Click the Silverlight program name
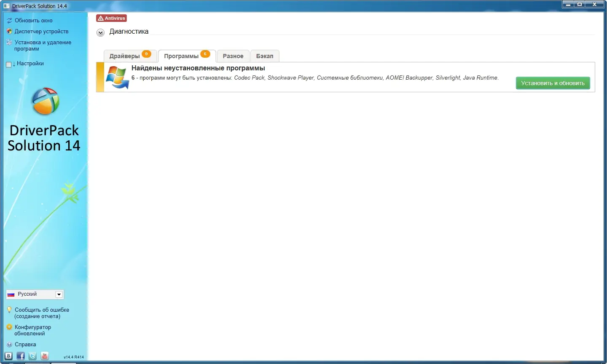The width and height of the screenshot is (607, 364). pos(448,78)
